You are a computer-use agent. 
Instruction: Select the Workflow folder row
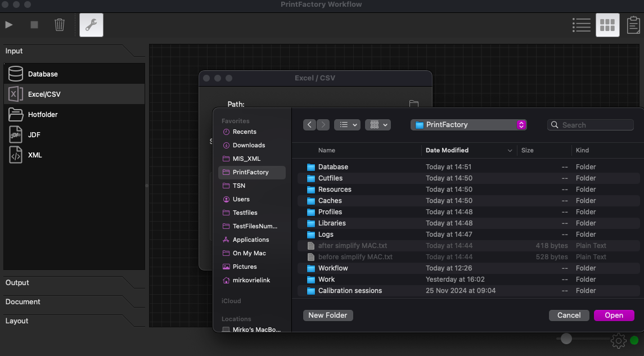(469, 268)
